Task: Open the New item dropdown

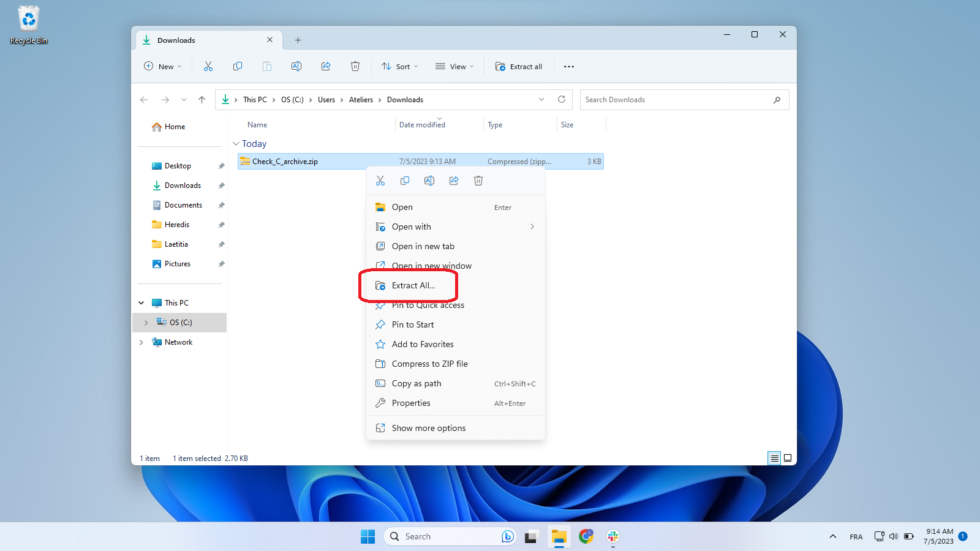Action: 163,67
